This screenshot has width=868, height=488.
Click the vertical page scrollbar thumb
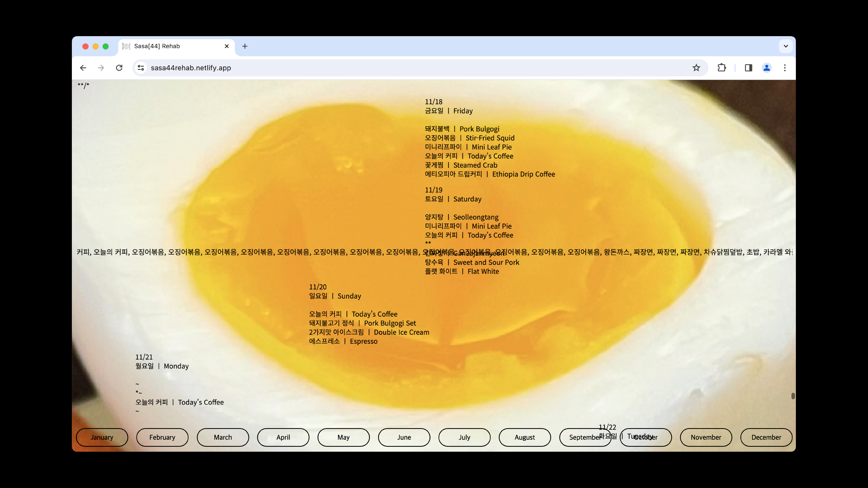[793, 396]
